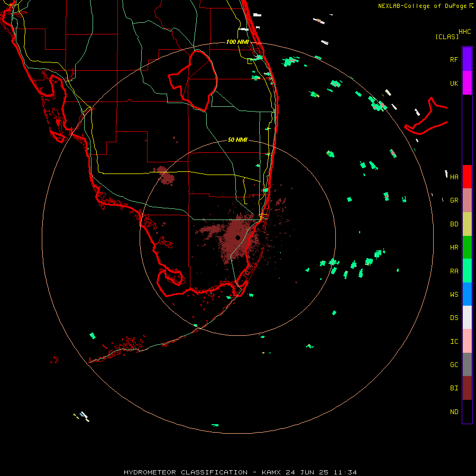Click the DS white legend swatch
Image resolution: width=476 pixels, height=476 pixels.
coord(467,317)
